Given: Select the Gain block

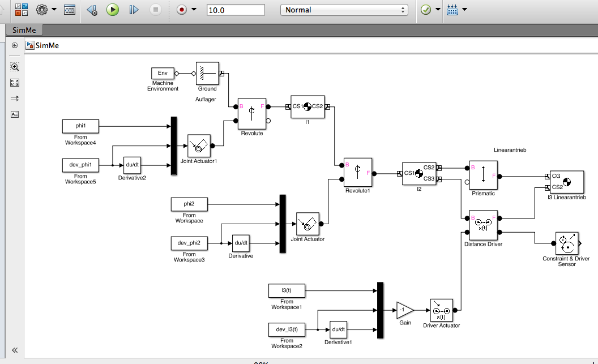Looking at the screenshot, I should (x=404, y=310).
